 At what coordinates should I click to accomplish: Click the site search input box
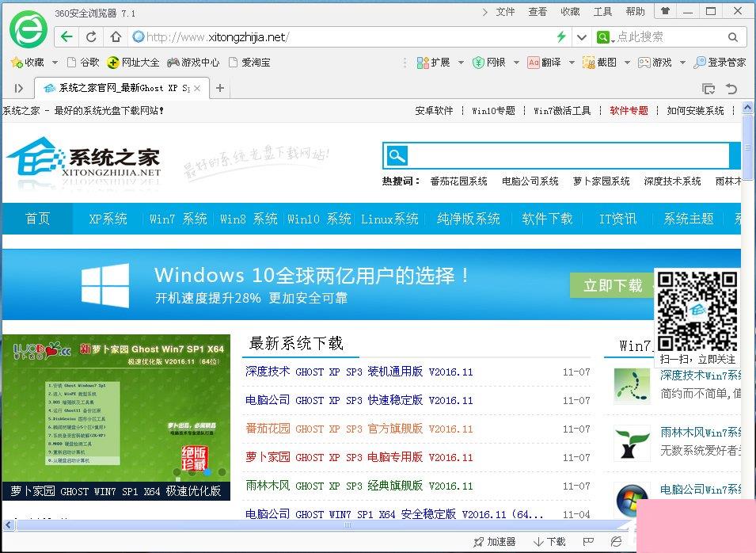(x=569, y=155)
